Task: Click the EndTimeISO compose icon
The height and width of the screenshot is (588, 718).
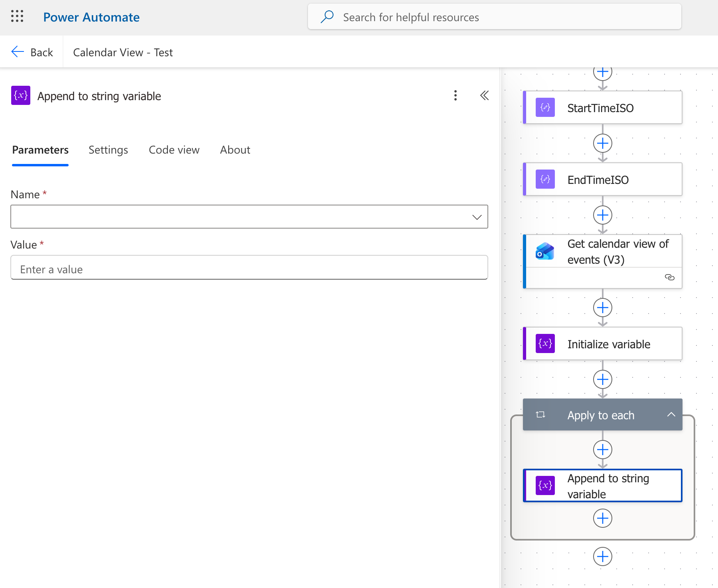Action: [545, 180]
